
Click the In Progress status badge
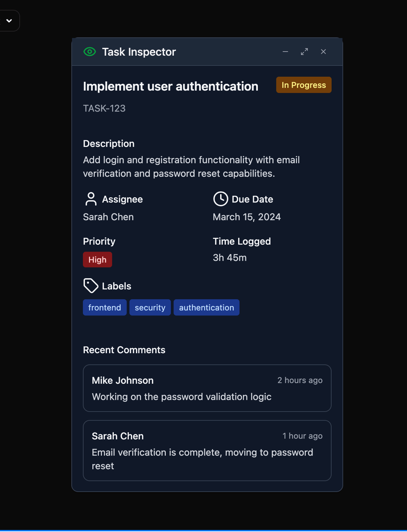pyautogui.click(x=304, y=85)
